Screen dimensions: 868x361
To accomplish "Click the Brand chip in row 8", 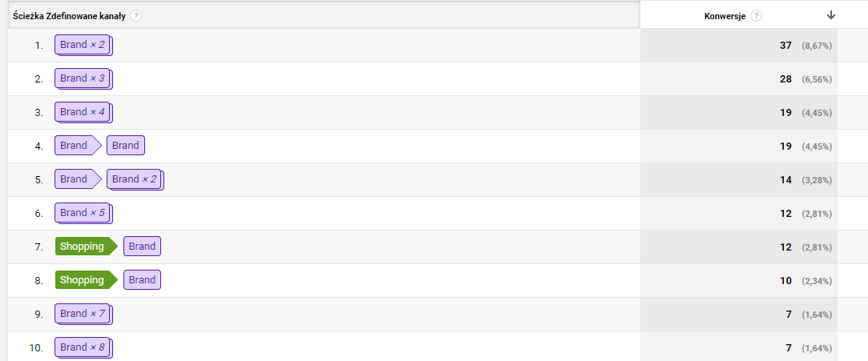I will pos(142,281).
